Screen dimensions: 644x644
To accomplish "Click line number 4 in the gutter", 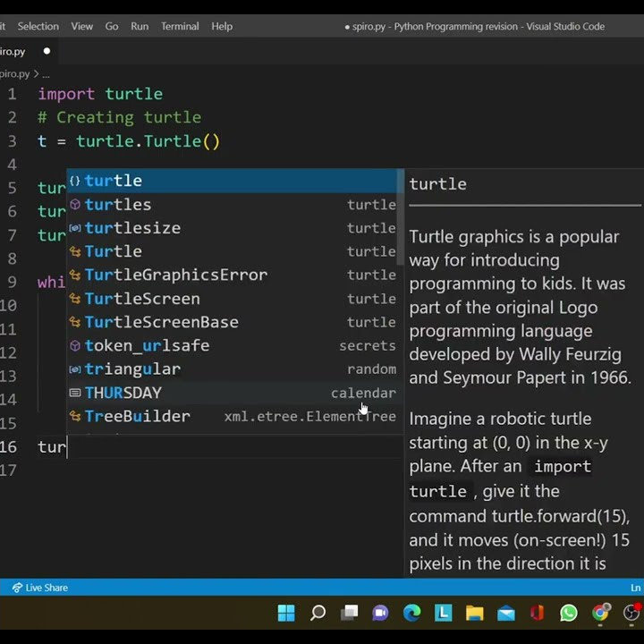I will 12,165.
